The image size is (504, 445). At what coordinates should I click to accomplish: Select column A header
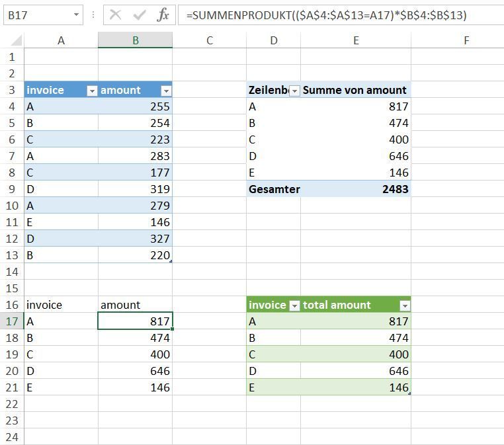pos(61,40)
